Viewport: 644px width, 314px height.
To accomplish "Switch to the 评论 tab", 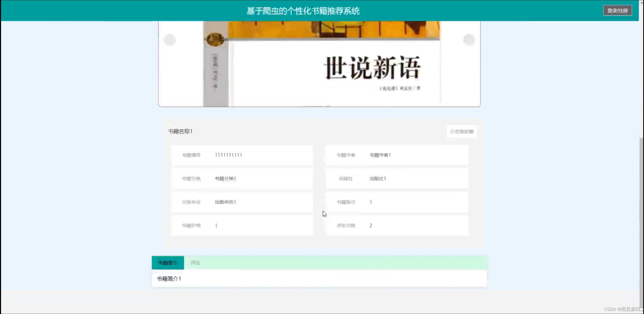I will point(195,263).
